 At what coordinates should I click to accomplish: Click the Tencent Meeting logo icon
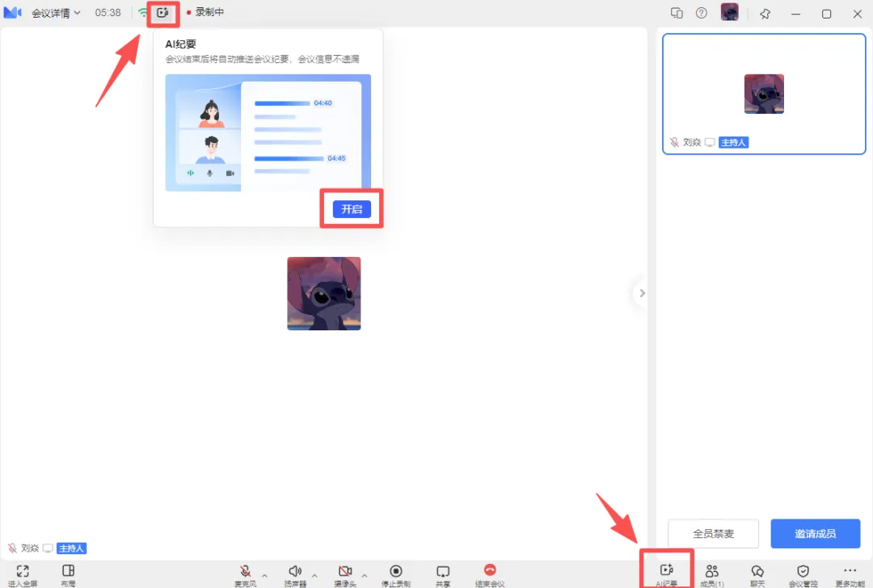pos(12,12)
